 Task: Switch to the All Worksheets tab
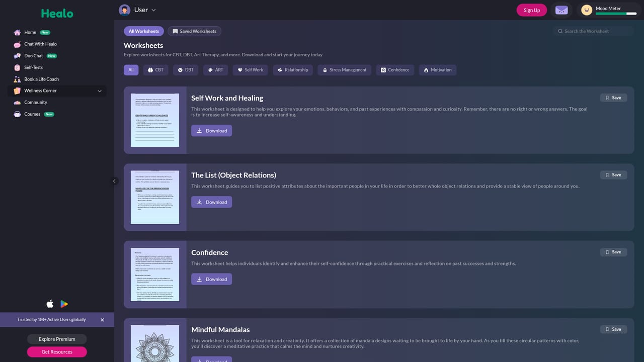tap(144, 31)
